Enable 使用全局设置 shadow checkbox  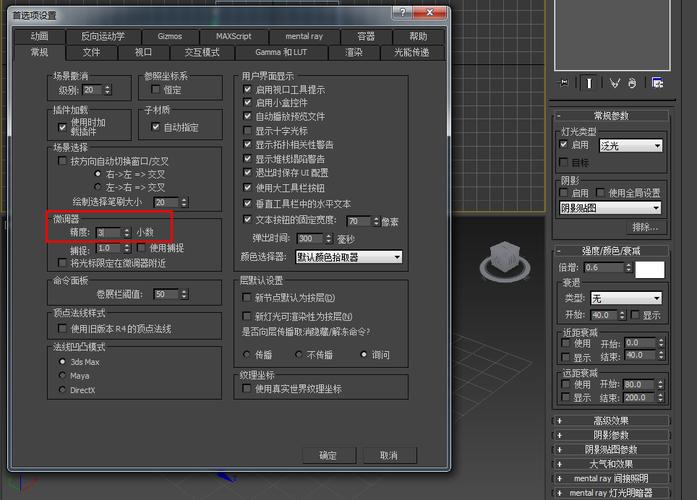[601, 192]
